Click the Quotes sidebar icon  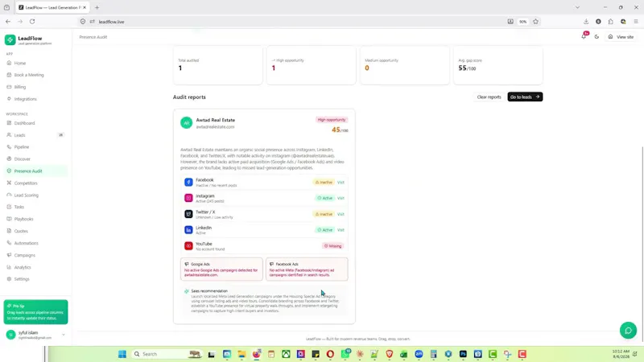coord(9,231)
